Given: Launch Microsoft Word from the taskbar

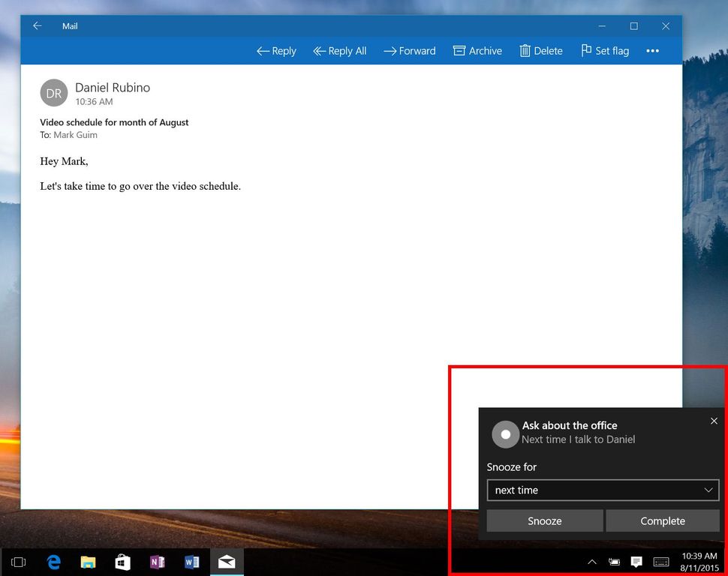Looking at the screenshot, I should click(191, 561).
